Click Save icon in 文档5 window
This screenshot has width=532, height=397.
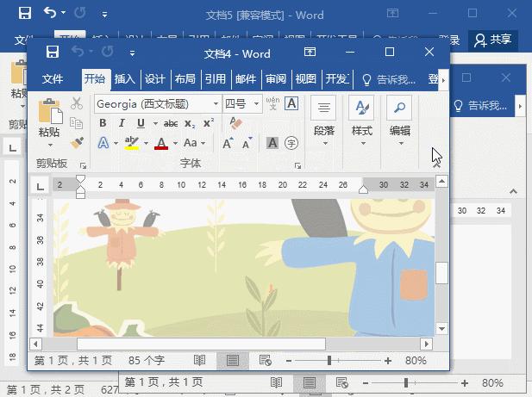[x=25, y=14]
